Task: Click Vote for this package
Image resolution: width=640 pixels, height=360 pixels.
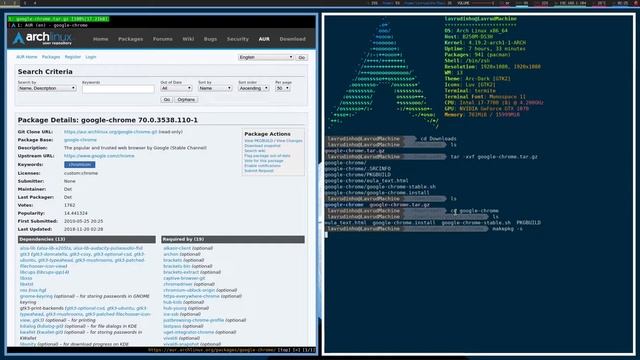Action: [264, 161]
